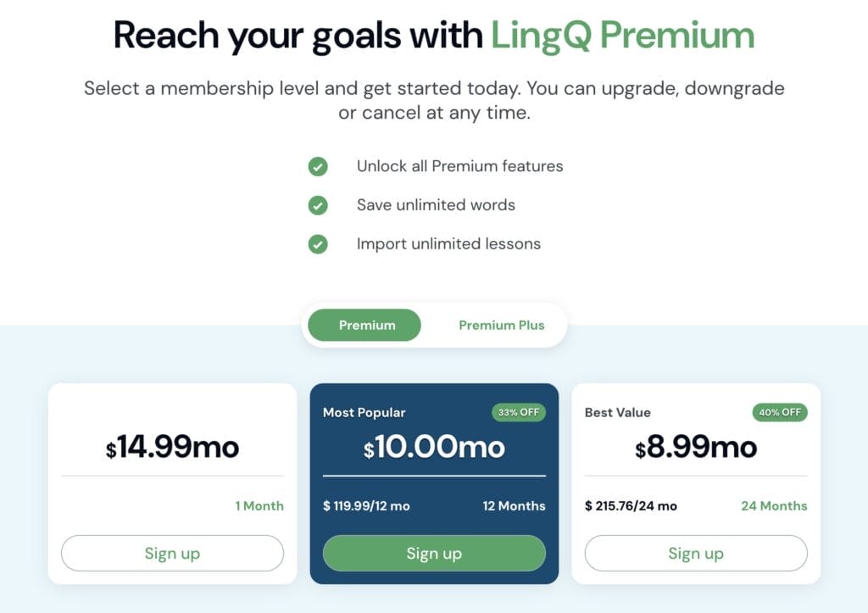The width and height of the screenshot is (868, 613).
Task: Click the 12 Months duration label
Action: point(514,506)
